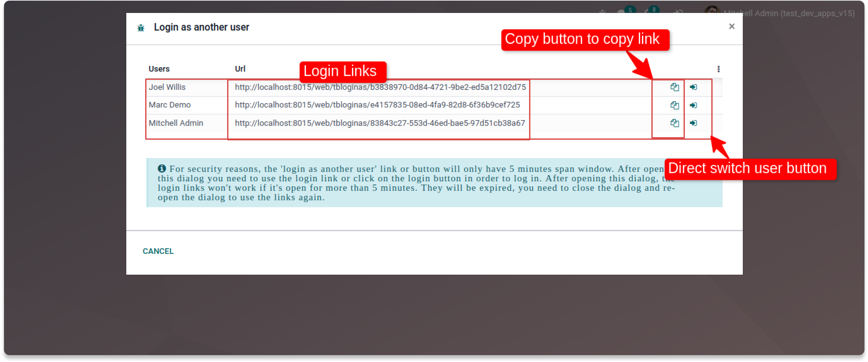Sort by the Users column header
This screenshot has width=868, height=362.
click(x=159, y=69)
